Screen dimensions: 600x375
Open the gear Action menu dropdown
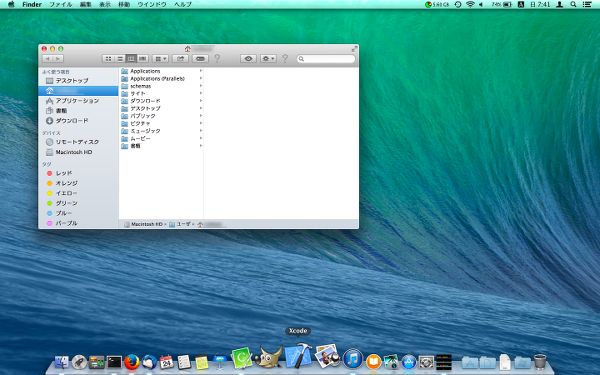[x=268, y=59]
